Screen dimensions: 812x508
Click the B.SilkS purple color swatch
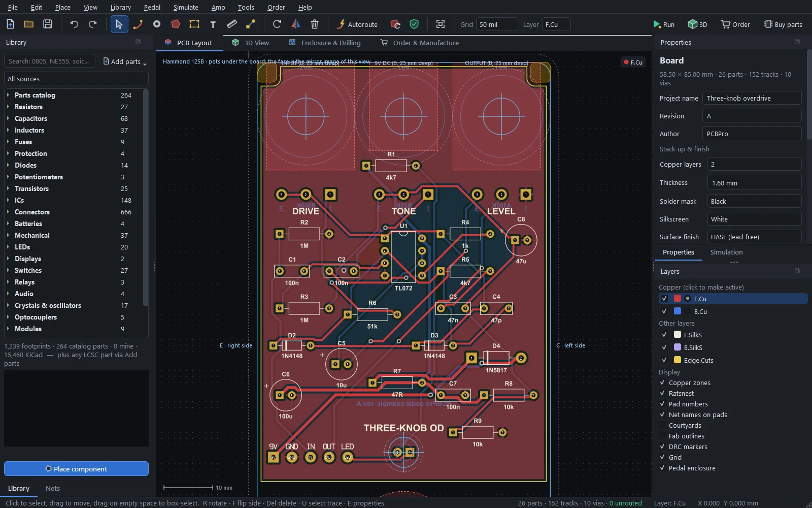pos(678,347)
